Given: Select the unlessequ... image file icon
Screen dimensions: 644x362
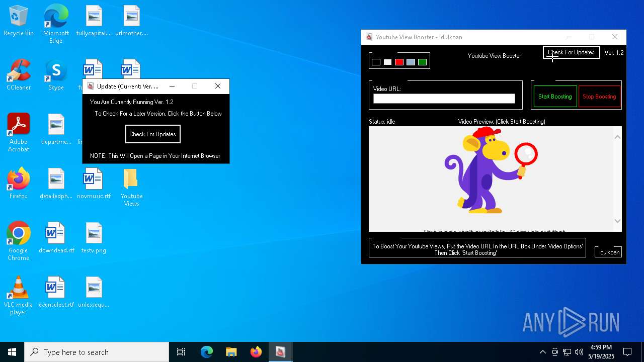Looking at the screenshot, I should (x=94, y=293).
